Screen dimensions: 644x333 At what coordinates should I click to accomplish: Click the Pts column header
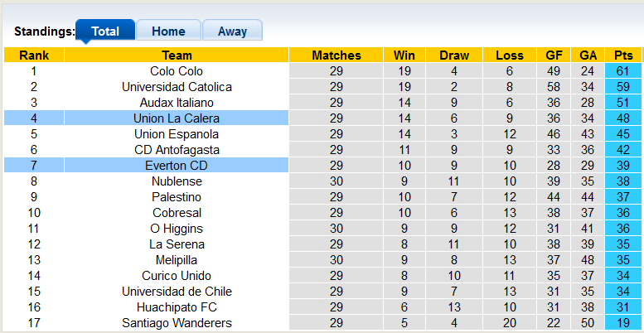pyautogui.click(x=623, y=55)
